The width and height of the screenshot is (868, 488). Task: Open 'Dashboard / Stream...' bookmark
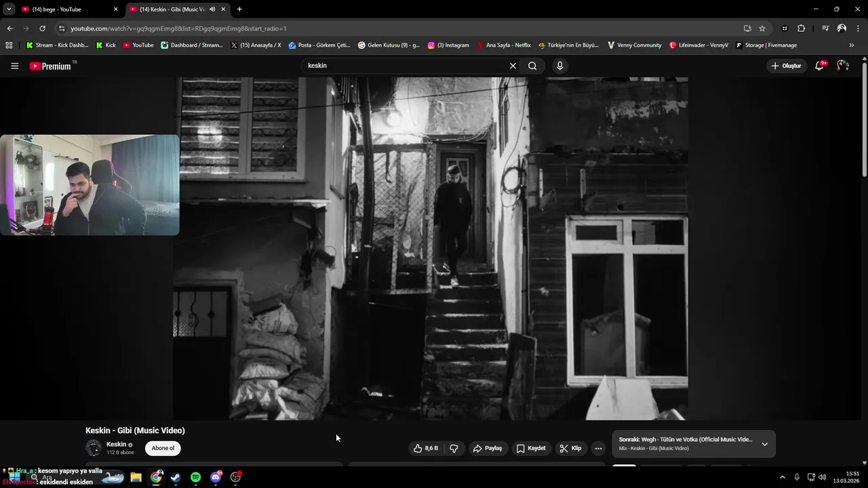(x=192, y=45)
